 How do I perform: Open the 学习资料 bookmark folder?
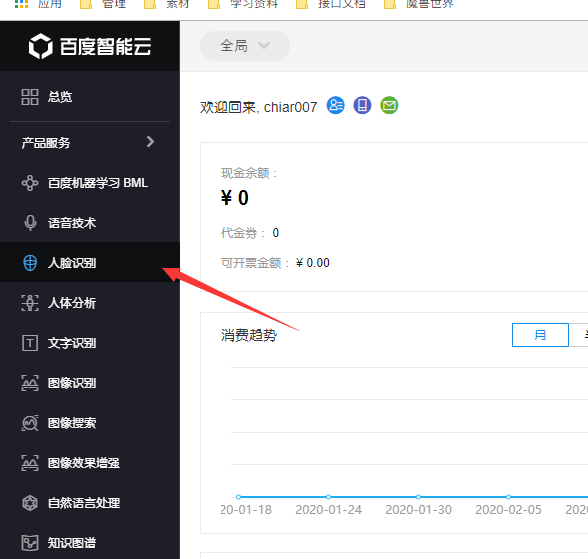point(243,4)
